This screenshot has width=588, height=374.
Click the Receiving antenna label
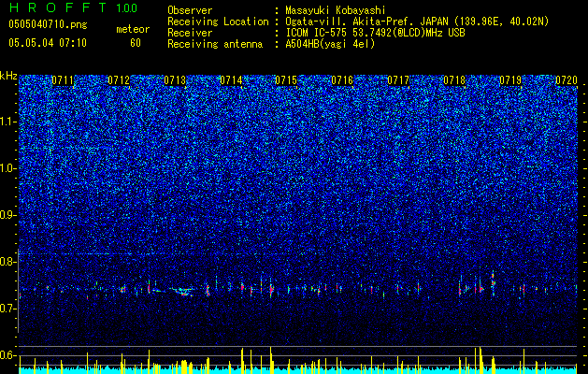point(215,44)
